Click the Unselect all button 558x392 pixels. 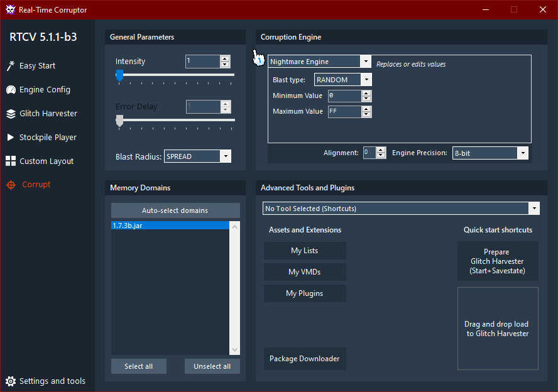[x=212, y=366]
